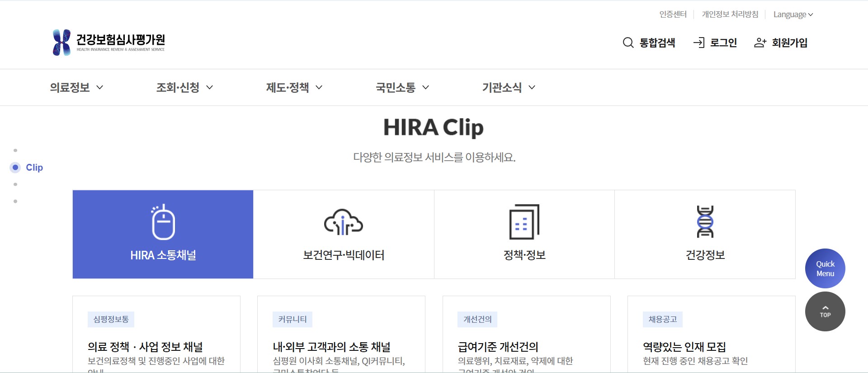The height and width of the screenshot is (373, 868).
Task: Open the 채용공고 tag
Action: (x=663, y=320)
